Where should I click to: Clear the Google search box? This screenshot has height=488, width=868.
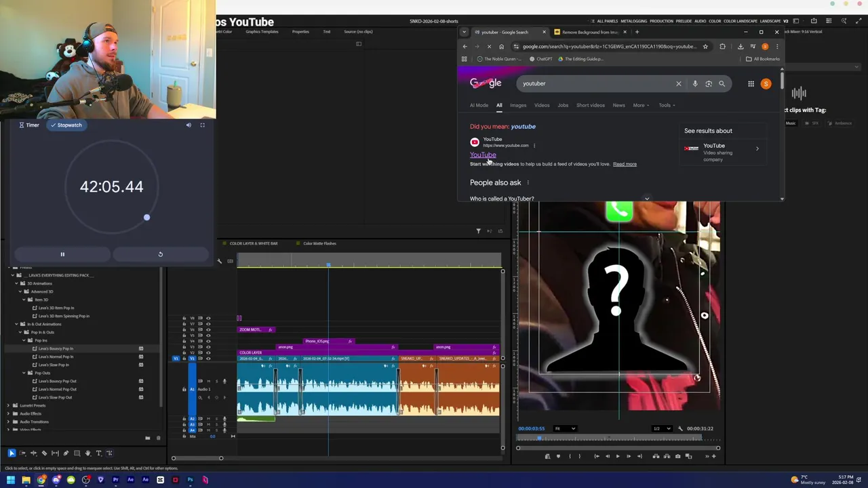(x=678, y=83)
